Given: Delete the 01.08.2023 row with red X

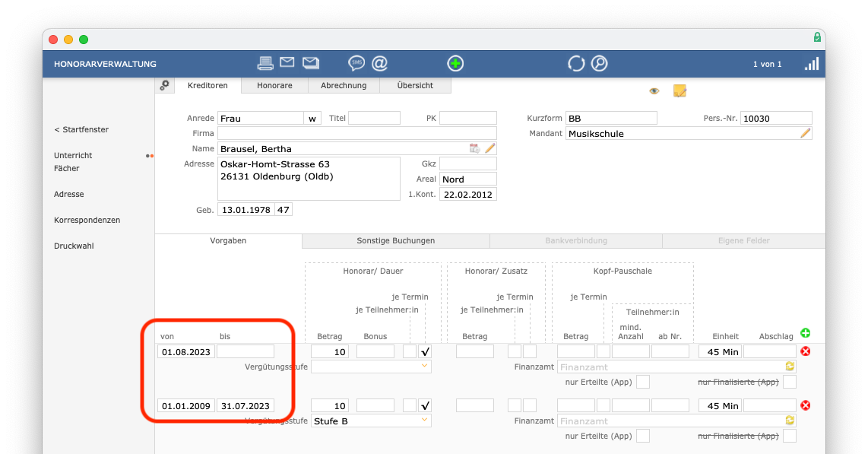Looking at the screenshot, I should pyautogui.click(x=806, y=351).
